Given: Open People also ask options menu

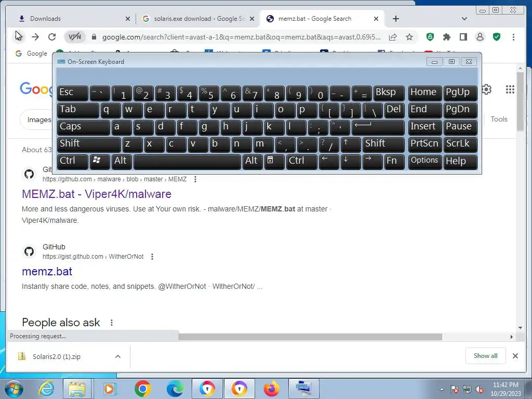Looking at the screenshot, I should point(112,323).
